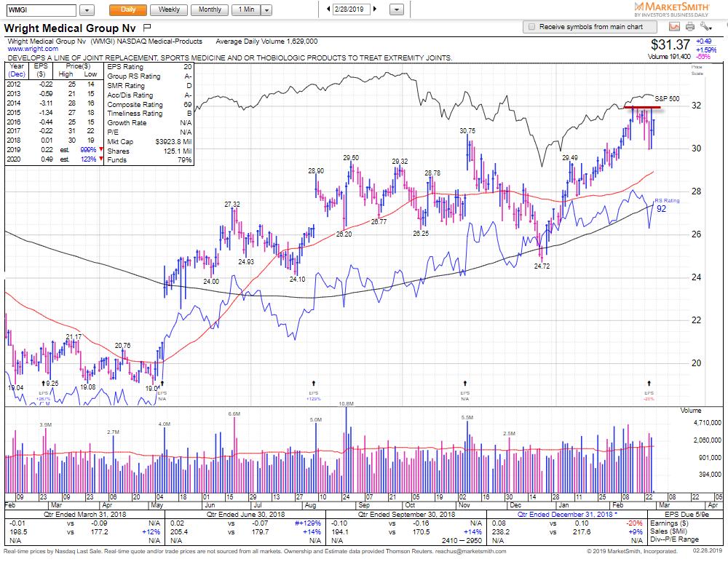Click the Acc/Dis Rating row
728x570 pixels.
[x=149, y=95]
